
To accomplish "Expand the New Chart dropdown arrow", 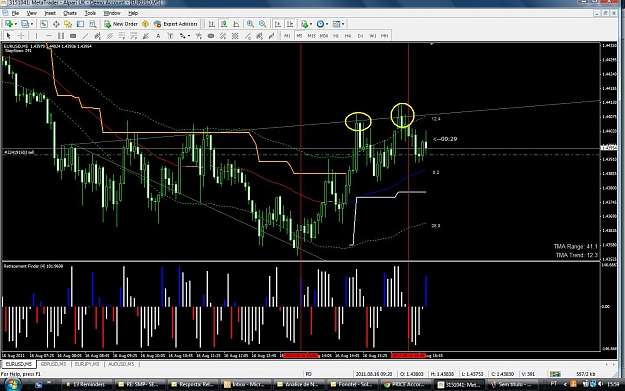I will point(16,24).
